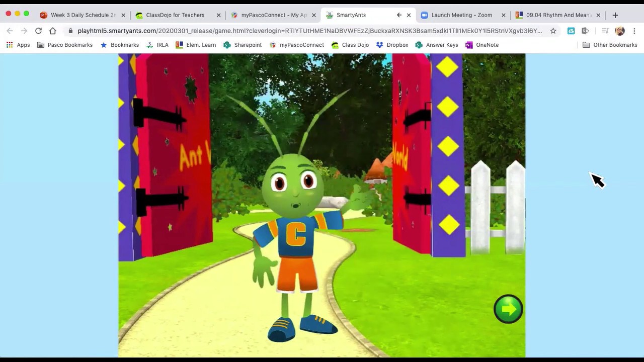
Task: Mute the SmartyAnts tab audio icon
Action: (x=399, y=15)
